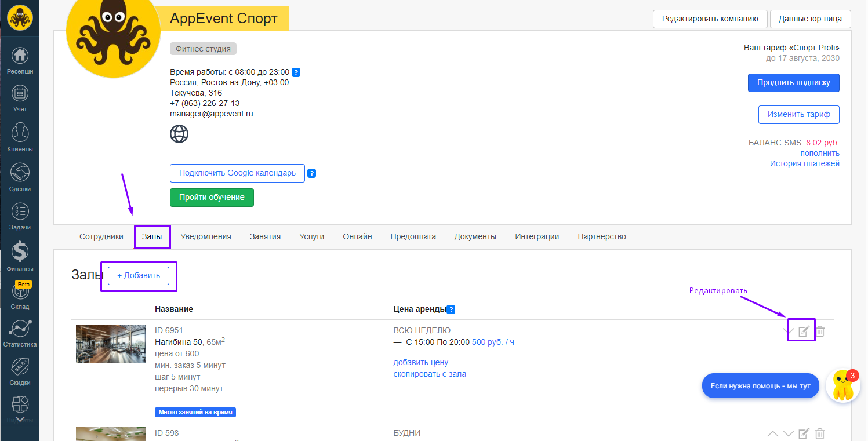The image size is (868, 441).
Task: Move hall ID 598 down
Action: pos(788,433)
